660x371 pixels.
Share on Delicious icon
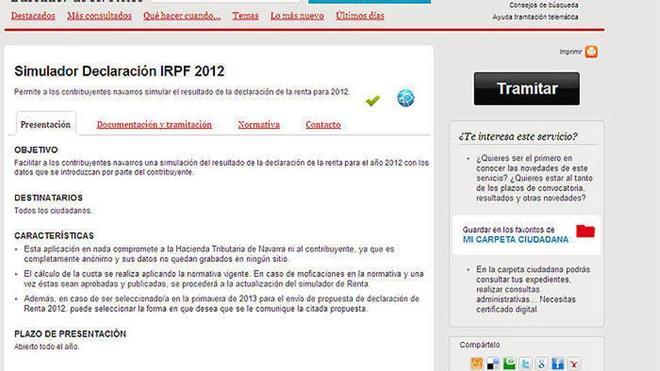[493, 363]
